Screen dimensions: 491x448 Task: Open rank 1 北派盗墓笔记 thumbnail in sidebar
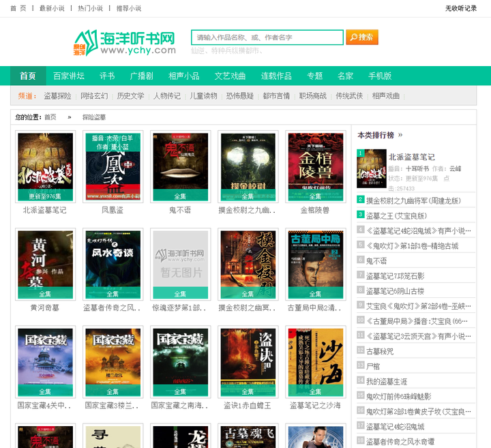click(372, 168)
